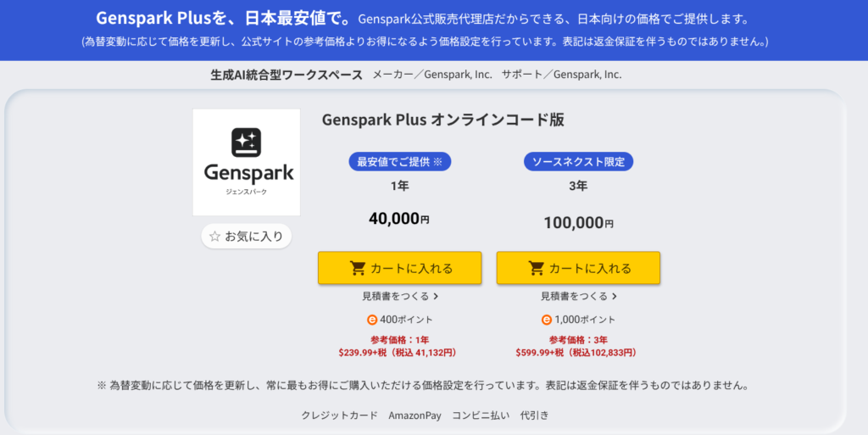Open the Genspark Plus オンラインコード版 title
This screenshot has height=435, width=868.
point(442,120)
